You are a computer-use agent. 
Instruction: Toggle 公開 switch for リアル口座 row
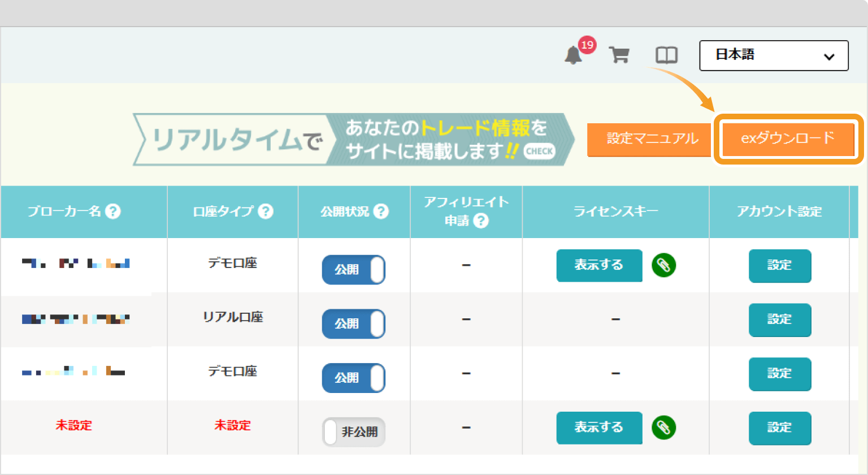point(354,324)
